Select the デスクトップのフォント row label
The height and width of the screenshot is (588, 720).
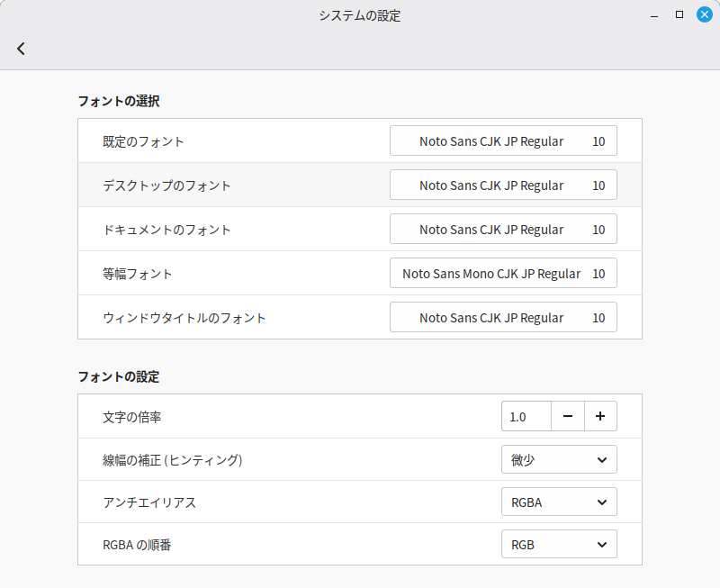pos(167,185)
